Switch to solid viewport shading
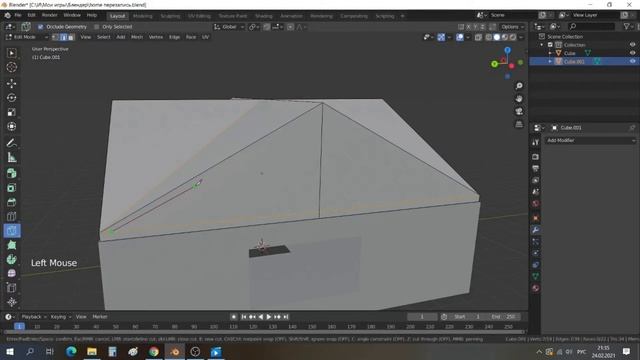Image resolution: width=640 pixels, height=360 pixels. [497, 37]
